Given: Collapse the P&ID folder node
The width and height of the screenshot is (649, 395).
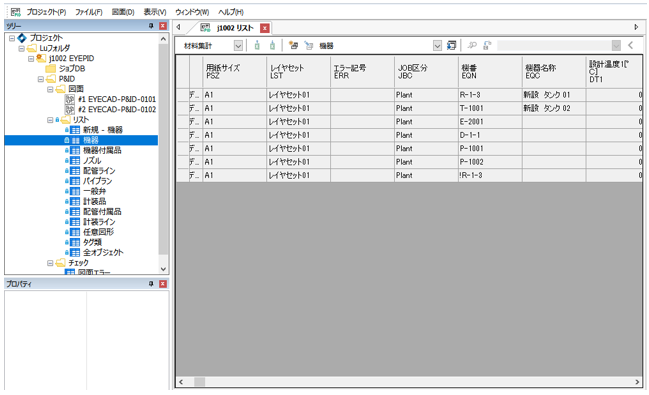Looking at the screenshot, I should pyautogui.click(x=41, y=79).
